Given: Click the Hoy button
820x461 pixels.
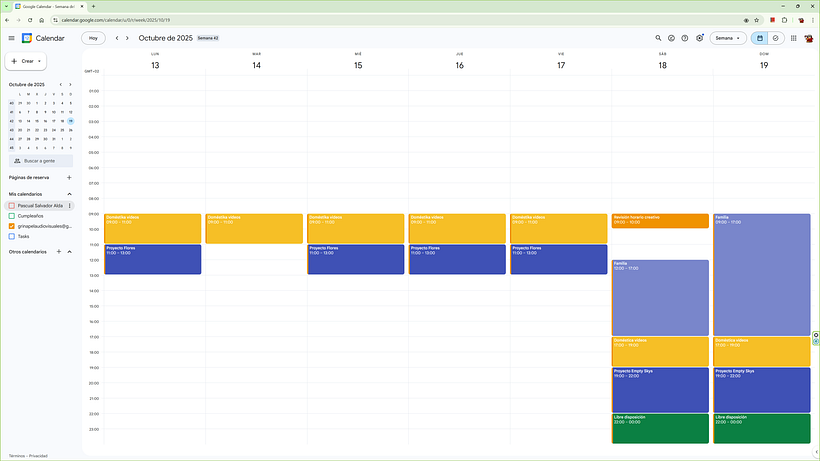Looking at the screenshot, I should tap(93, 38).
